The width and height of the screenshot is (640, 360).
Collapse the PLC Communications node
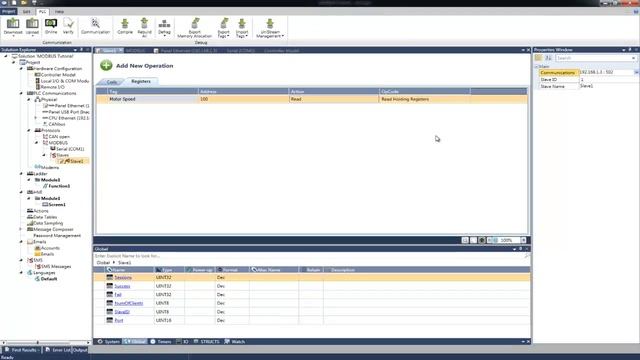tap(21, 93)
